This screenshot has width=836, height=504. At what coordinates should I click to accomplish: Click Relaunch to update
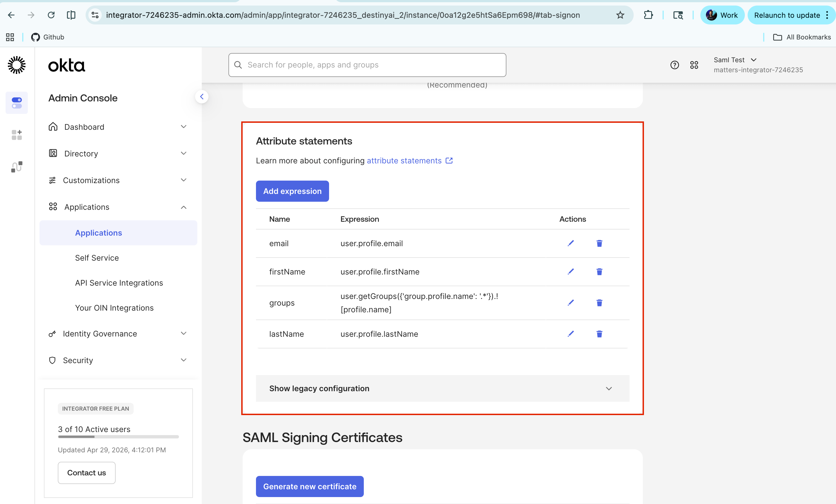pos(787,15)
